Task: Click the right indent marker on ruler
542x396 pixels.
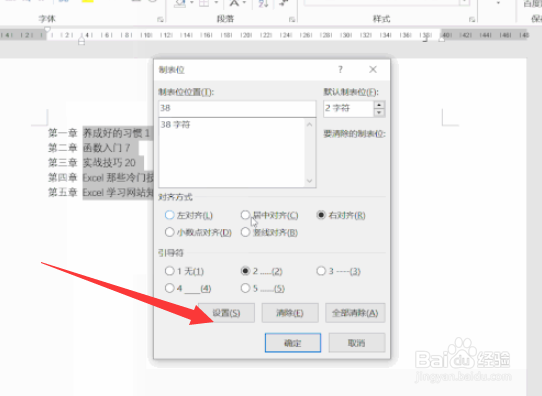Action: 442,39
